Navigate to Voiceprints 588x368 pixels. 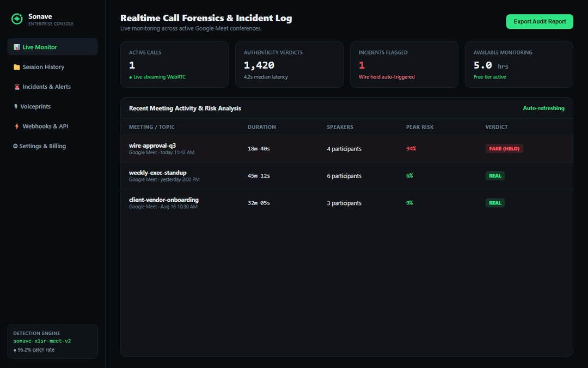52,107
